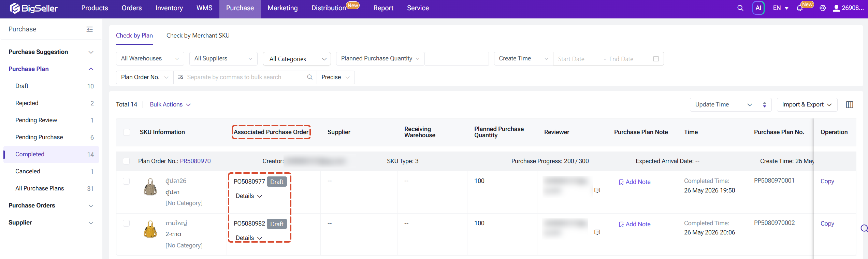Click the date range calendar icon
The height and width of the screenshot is (259, 868).
[656, 59]
